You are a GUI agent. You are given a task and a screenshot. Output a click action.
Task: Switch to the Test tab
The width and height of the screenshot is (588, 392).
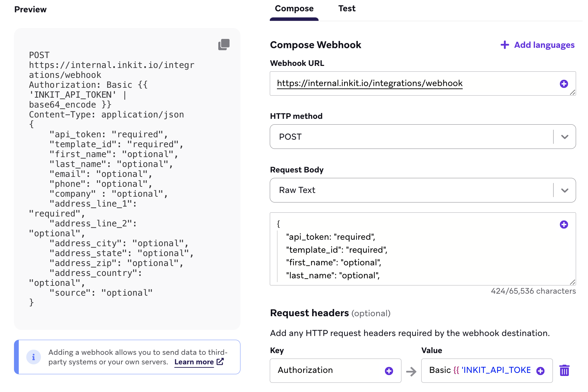pos(347,9)
